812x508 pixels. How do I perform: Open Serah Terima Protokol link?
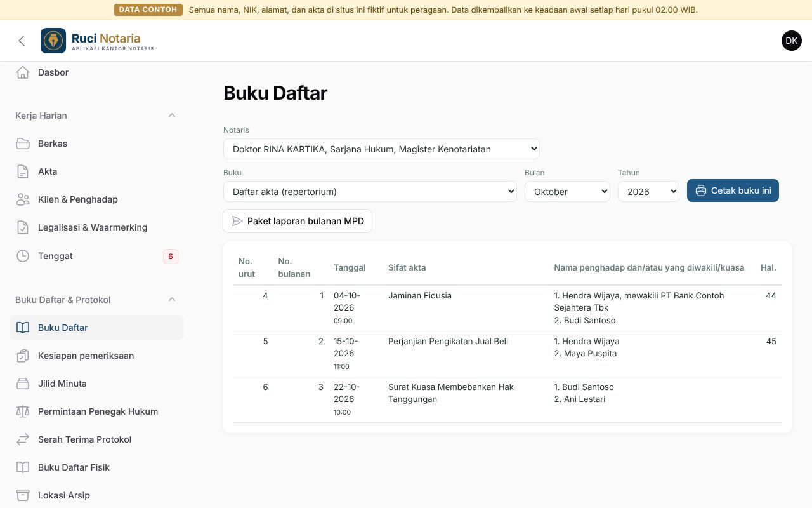click(x=96, y=439)
